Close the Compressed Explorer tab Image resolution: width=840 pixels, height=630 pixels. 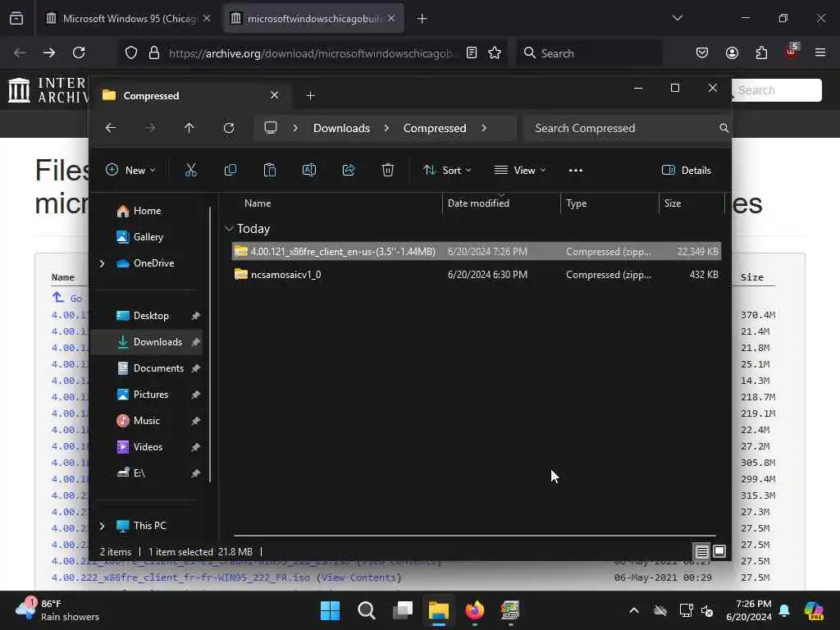click(x=274, y=95)
